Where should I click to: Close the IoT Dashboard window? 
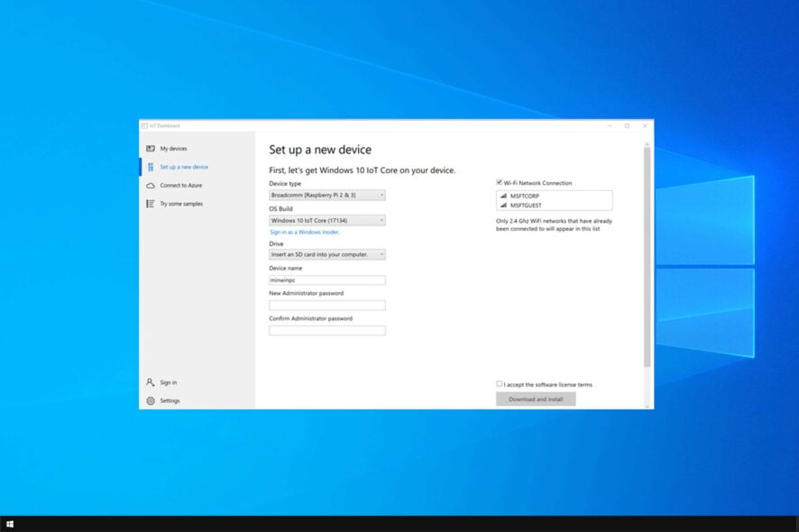click(x=645, y=126)
